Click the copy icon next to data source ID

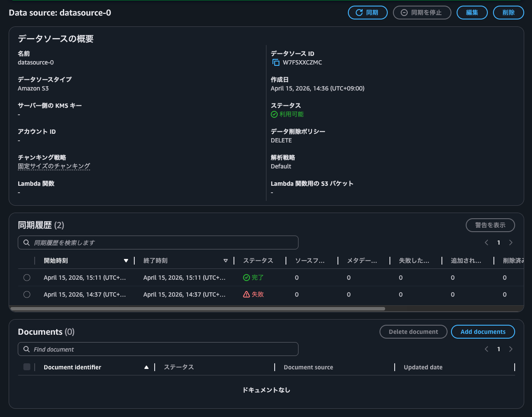point(276,62)
